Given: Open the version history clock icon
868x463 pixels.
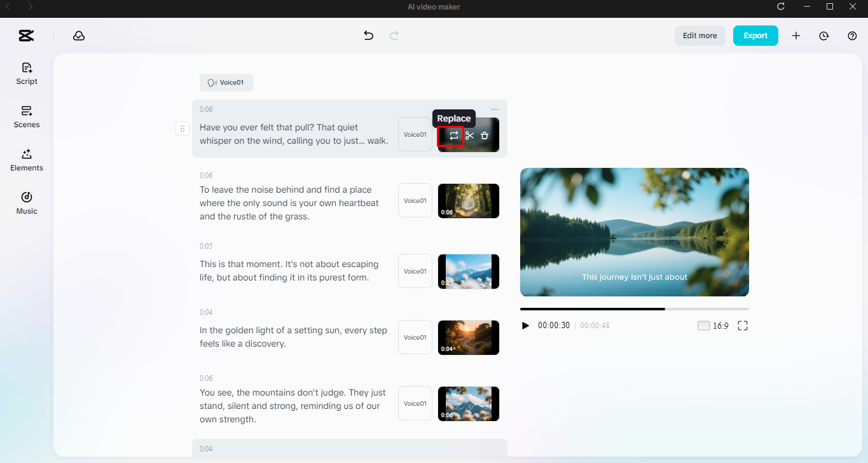Looking at the screenshot, I should click(x=823, y=36).
